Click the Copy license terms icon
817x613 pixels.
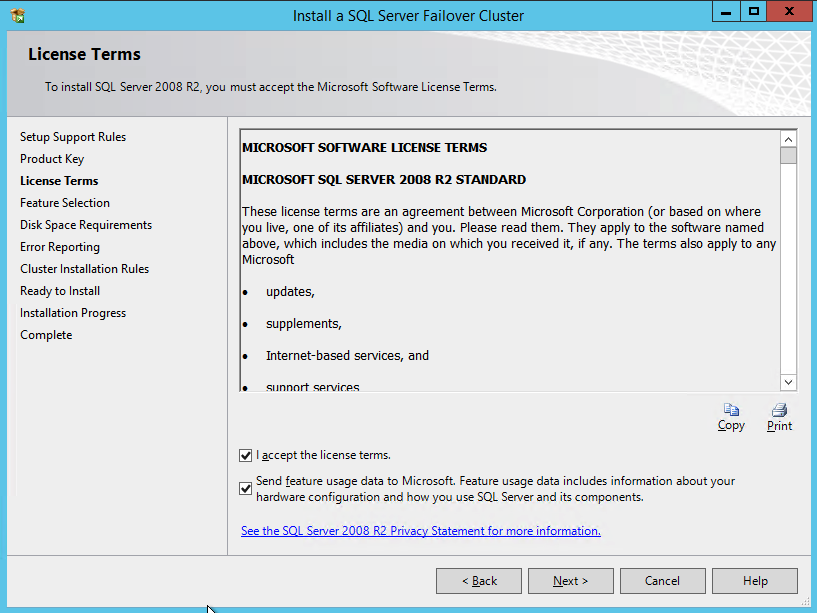731,410
